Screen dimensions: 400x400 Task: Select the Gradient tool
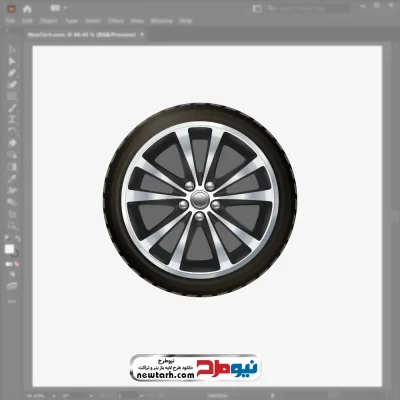pos(12,166)
